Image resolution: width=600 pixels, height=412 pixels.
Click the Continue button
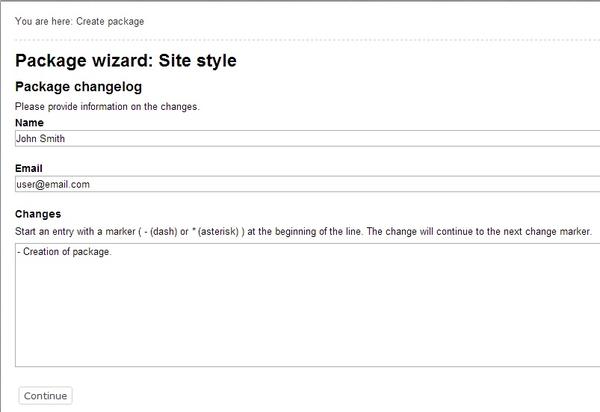coord(45,396)
